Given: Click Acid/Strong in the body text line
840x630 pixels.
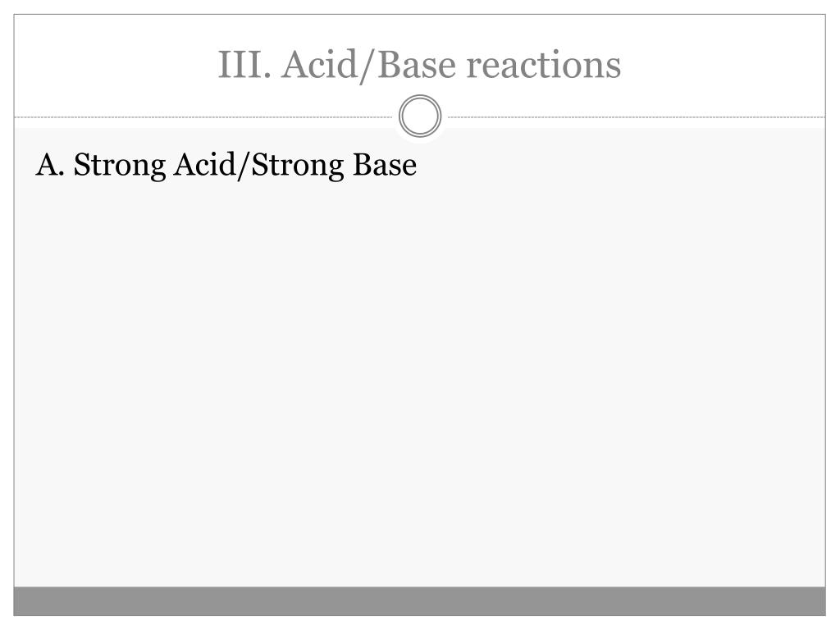Looking at the screenshot, I should pyautogui.click(x=258, y=166).
